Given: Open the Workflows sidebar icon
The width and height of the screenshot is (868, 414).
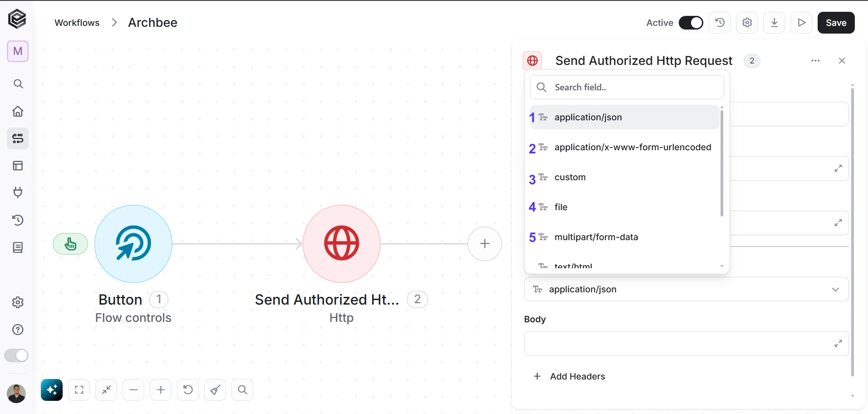Looking at the screenshot, I should pos(18,138).
